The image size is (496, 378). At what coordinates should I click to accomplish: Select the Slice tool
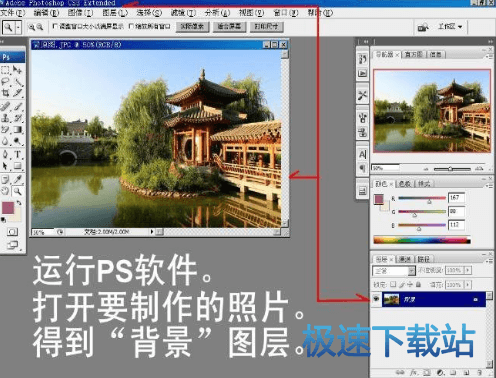tap(17, 93)
